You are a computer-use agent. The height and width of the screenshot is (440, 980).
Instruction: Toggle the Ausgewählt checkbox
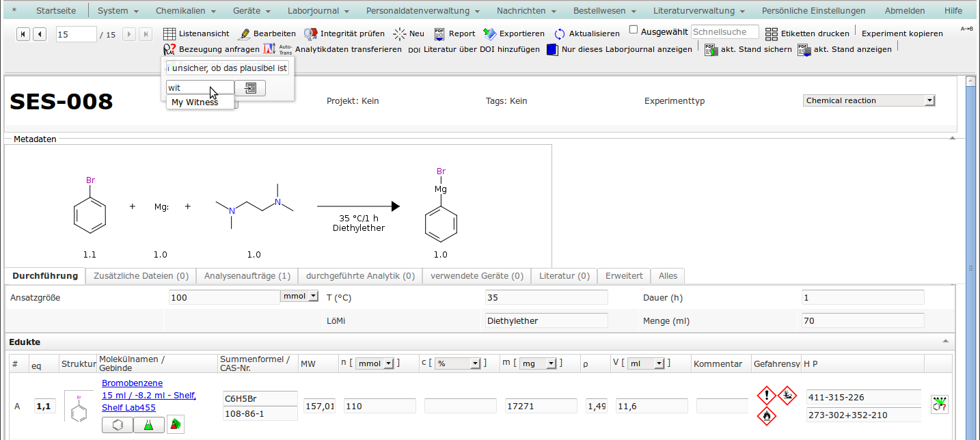click(634, 30)
